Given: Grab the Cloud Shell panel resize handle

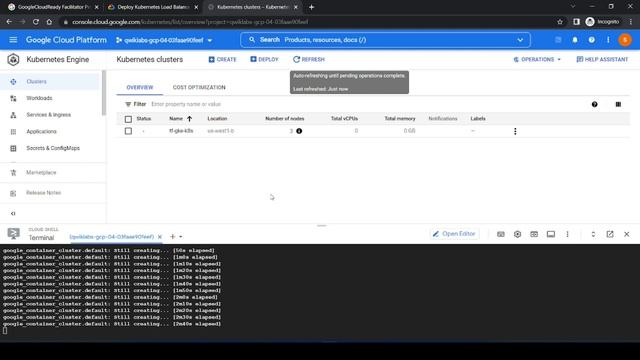Looking at the screenshot, I should (322, 225).
